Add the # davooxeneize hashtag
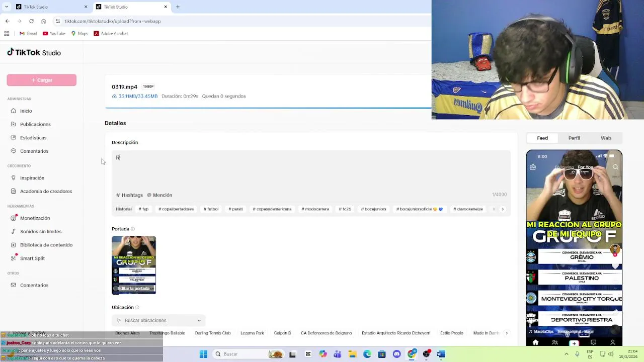 point(468,209)
